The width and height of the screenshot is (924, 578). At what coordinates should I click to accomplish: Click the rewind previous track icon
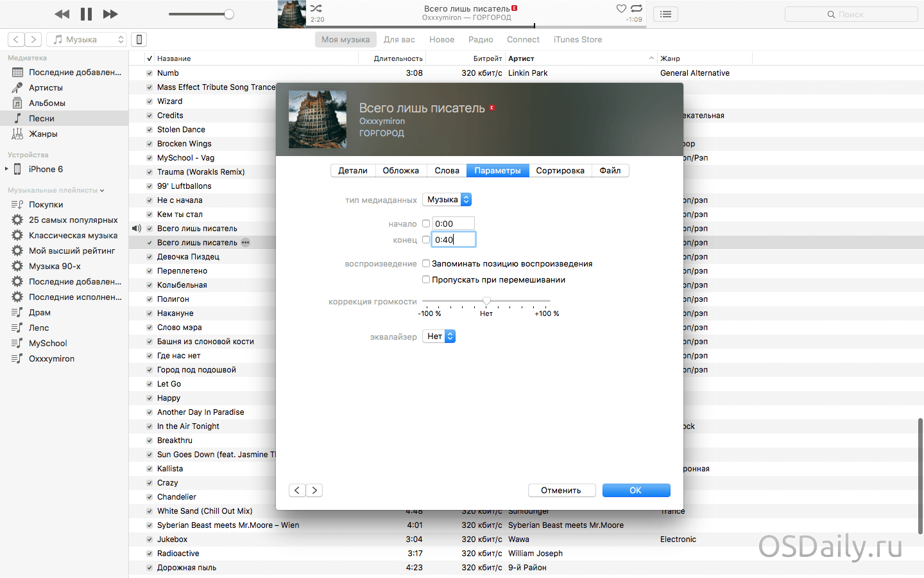point(62,14)
